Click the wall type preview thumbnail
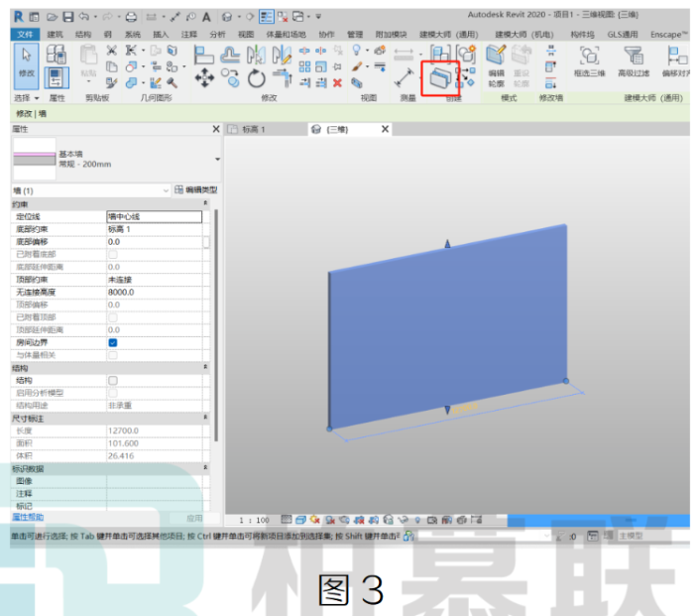696x616 pixels. [x=34, y=159]
